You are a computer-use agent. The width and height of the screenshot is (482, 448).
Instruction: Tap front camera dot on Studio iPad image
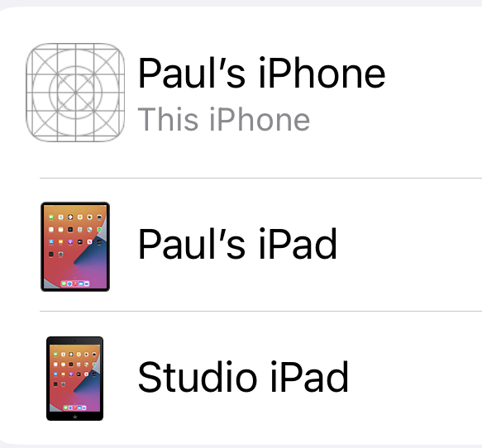[x=74, y=341]
